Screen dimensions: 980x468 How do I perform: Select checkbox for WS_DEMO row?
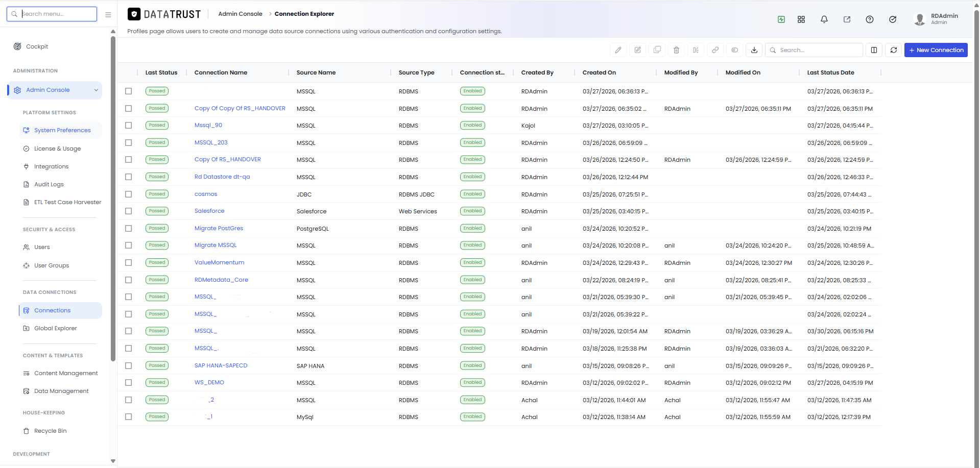point(129,383)
